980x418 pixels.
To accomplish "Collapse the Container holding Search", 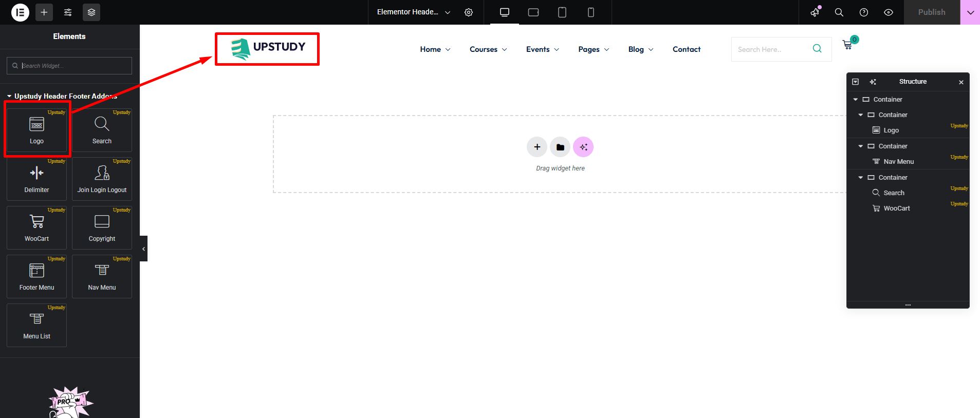I will tap(861, 178).
